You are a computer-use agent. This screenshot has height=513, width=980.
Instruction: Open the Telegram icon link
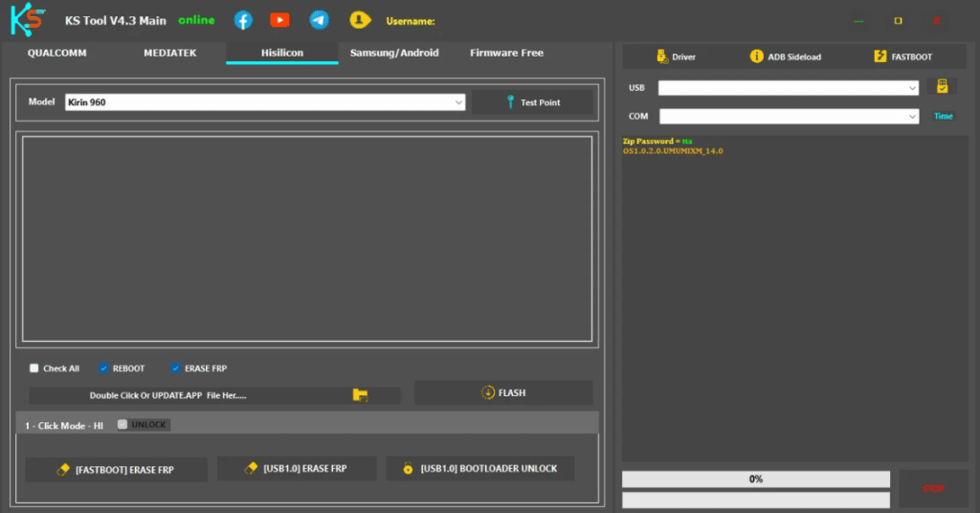(x=319, y=20)
